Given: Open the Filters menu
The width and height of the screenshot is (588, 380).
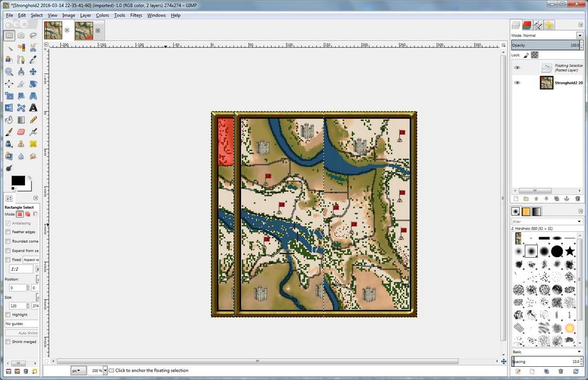Looking at the screenshot, I should click(x=136, y=15).
